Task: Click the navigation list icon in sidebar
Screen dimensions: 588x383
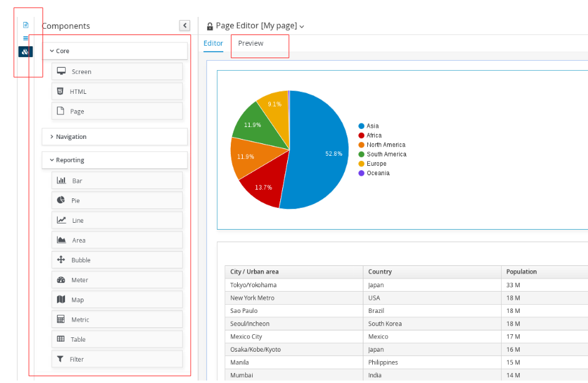Action: [x=26, y=38]
